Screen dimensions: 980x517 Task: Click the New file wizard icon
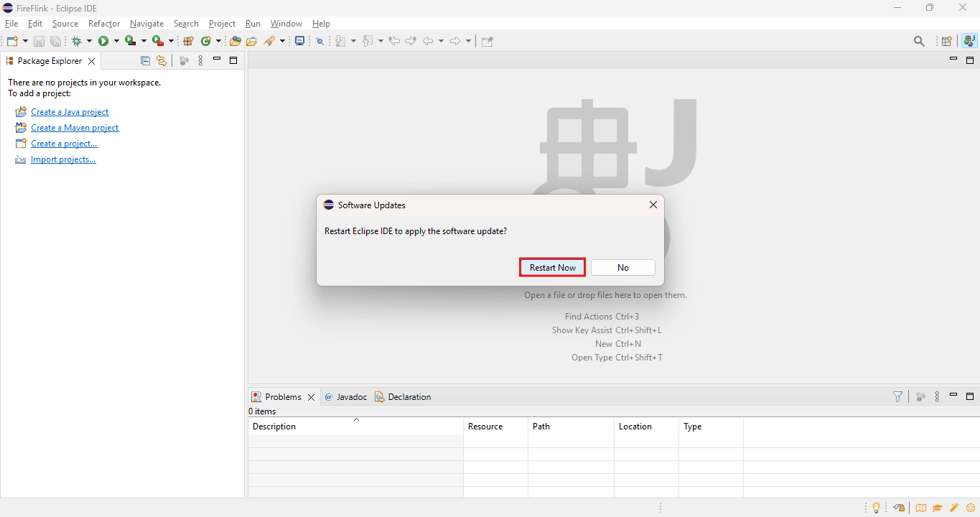[x=12, y=42]
